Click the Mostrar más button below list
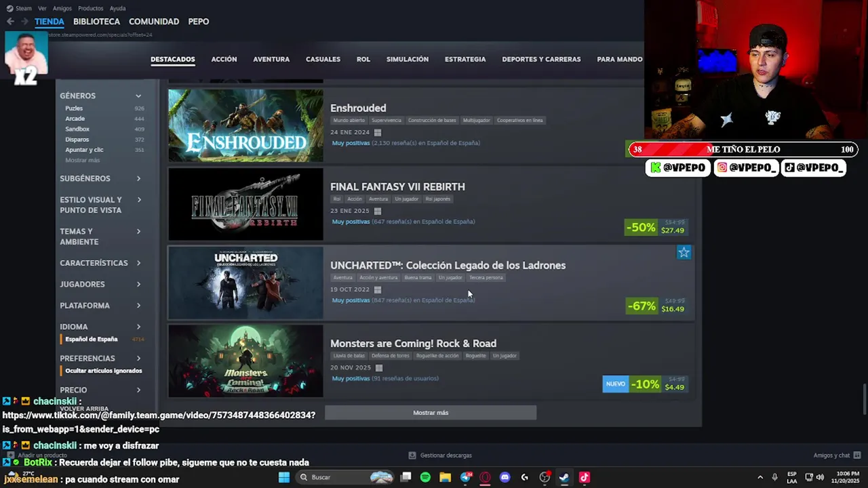Viewport: 868px width, 488px height. pyautogui.click(x=431, y=413)
